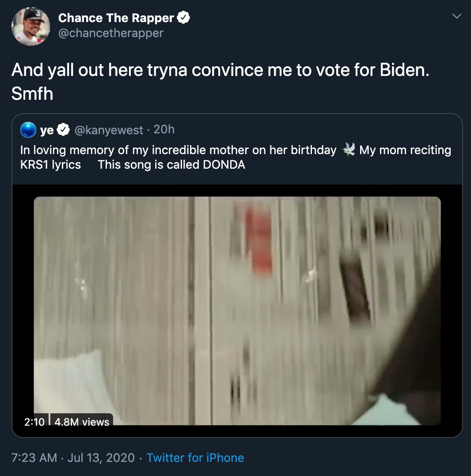Open the @chancetherapper handle
The image size is (471, 476).
click(x=110, y=33)
